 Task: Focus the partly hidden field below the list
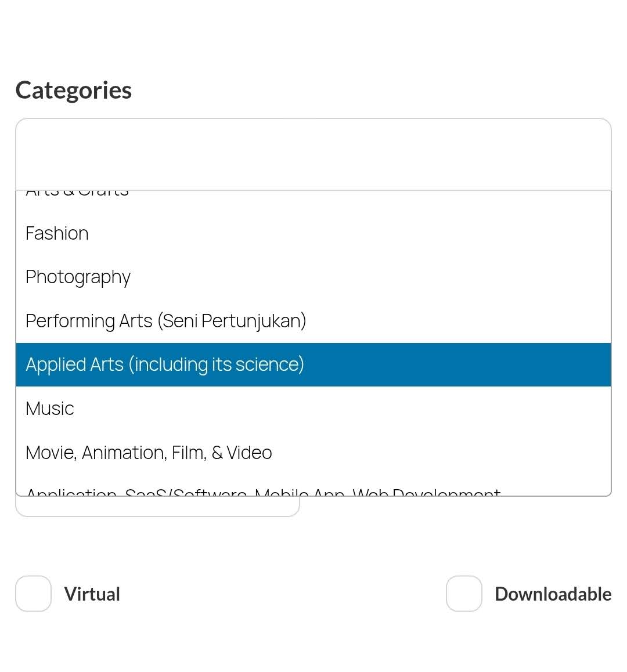coord(157,507)
